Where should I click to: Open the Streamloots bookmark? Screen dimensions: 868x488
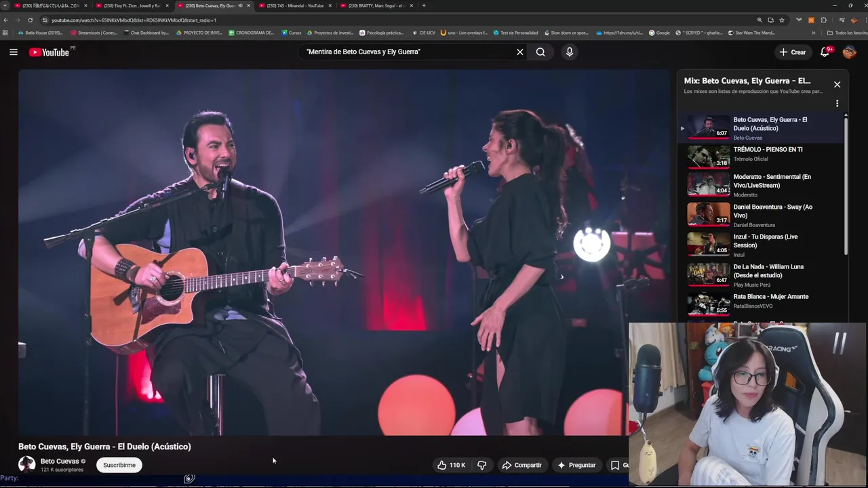point(94,33)
